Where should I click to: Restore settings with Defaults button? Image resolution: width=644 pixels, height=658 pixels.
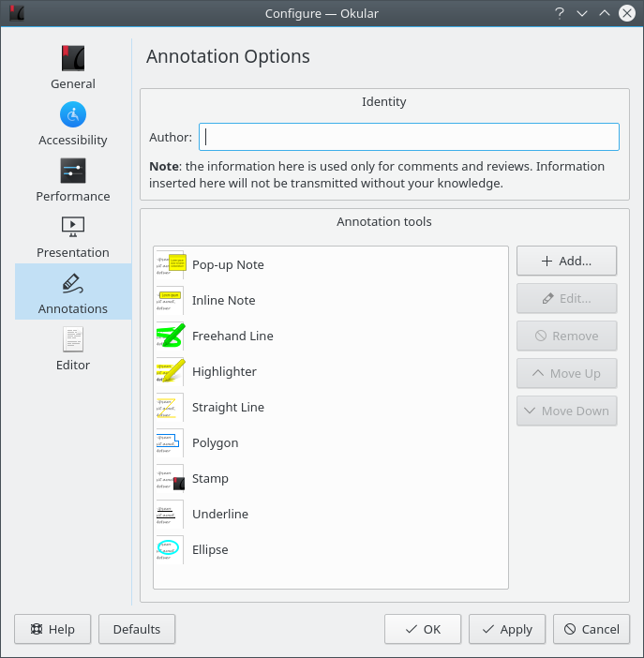(x=137, y=630)
